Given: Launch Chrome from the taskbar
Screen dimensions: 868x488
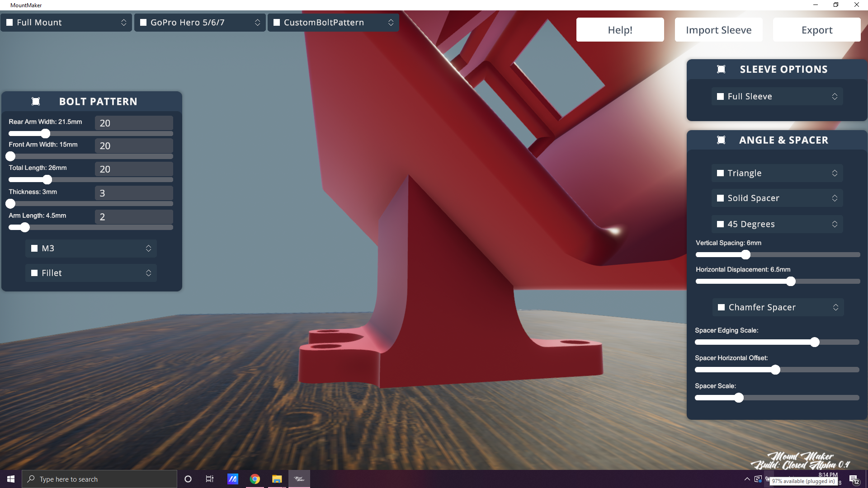Looking at the screenshot, I should click(255, 479).
